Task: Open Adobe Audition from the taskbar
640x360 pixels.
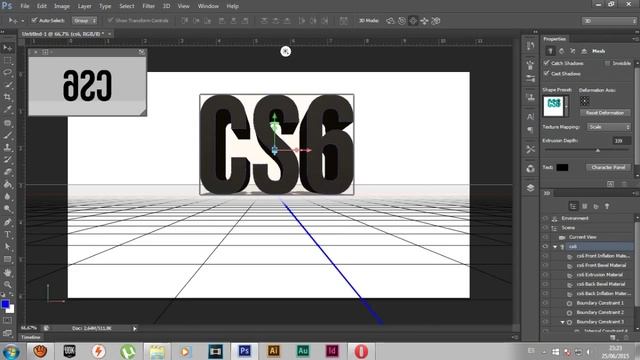Action: pyautogui.click(x=303, y=351)
